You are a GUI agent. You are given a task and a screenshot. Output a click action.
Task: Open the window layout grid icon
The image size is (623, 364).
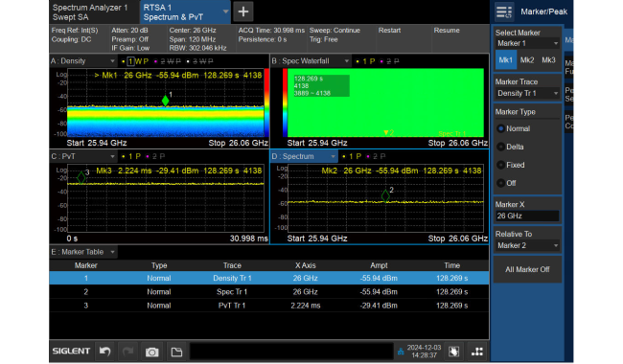point(477,351)
